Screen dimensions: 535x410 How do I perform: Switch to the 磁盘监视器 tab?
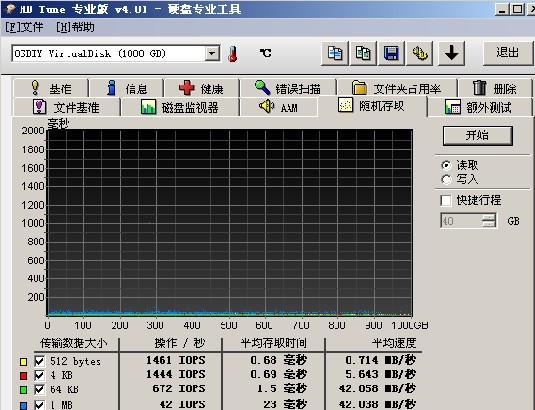(180, 107)
